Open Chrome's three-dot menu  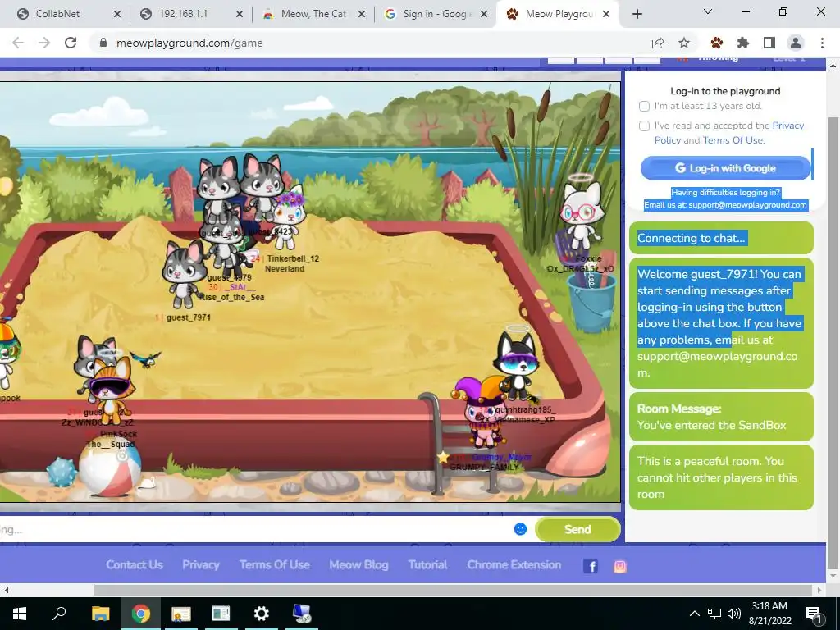[x=822, y=43]
